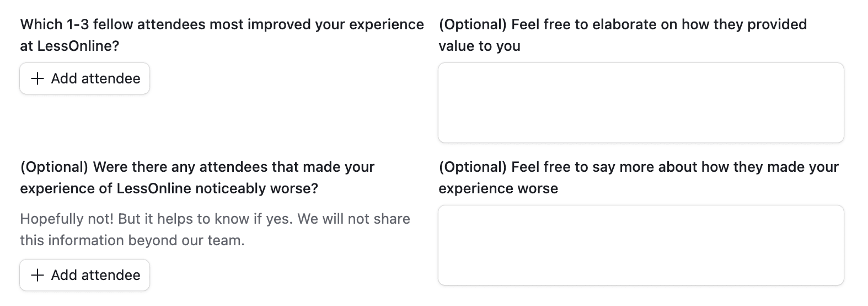Click the "Which 1-3 fellow attendees" question label
This screenshot has width=868, height=306.
point(222,25)
